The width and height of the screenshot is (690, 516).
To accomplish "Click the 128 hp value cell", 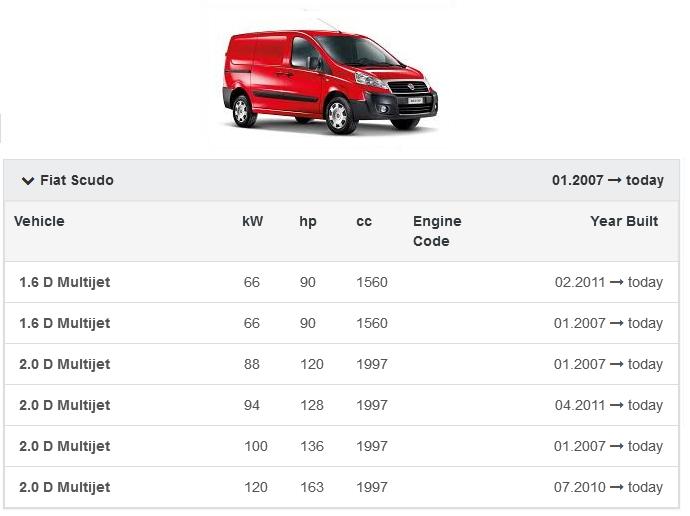I will coord(312,406).
